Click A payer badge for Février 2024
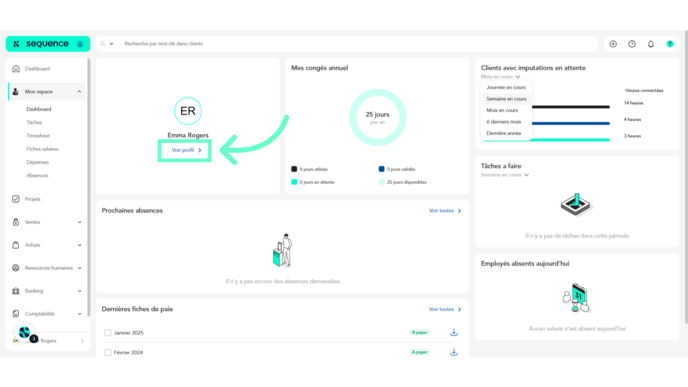The height and width of the screenshot is (387, 688). pyautogui.click(x=419, y=352)
